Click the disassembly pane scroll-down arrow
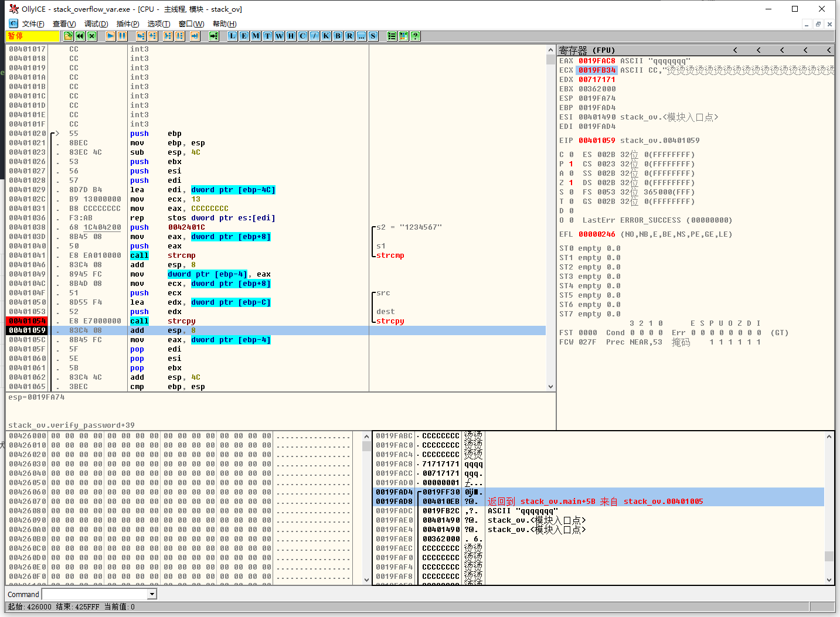Image resolution: width=840 pixels, height=617 pixels. pyautogui.click(x=550, y=387)
